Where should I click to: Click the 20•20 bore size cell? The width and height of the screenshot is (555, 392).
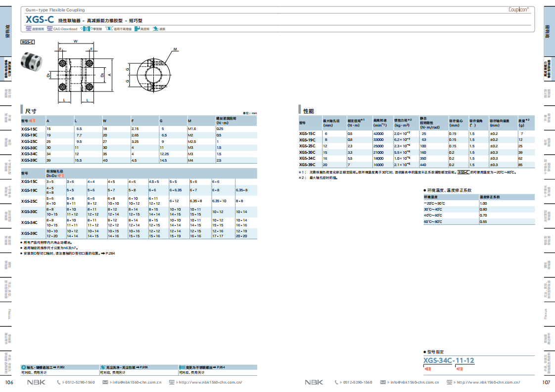[242, 236]
